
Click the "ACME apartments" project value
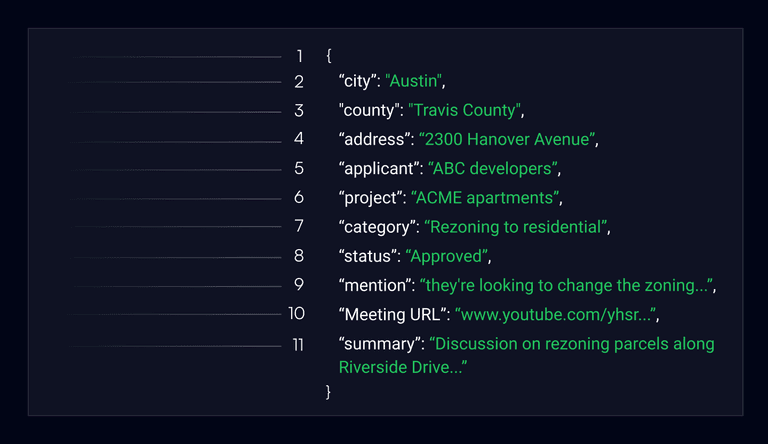coord(486,197)
